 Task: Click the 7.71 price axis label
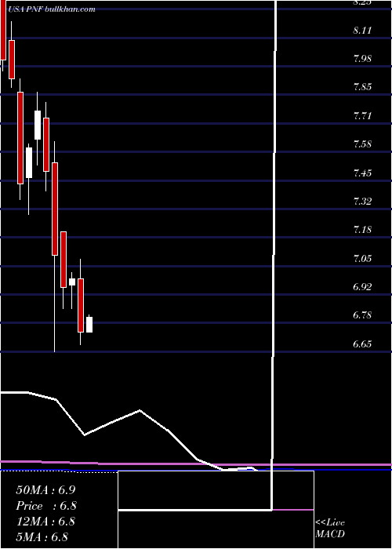(362, 116)
